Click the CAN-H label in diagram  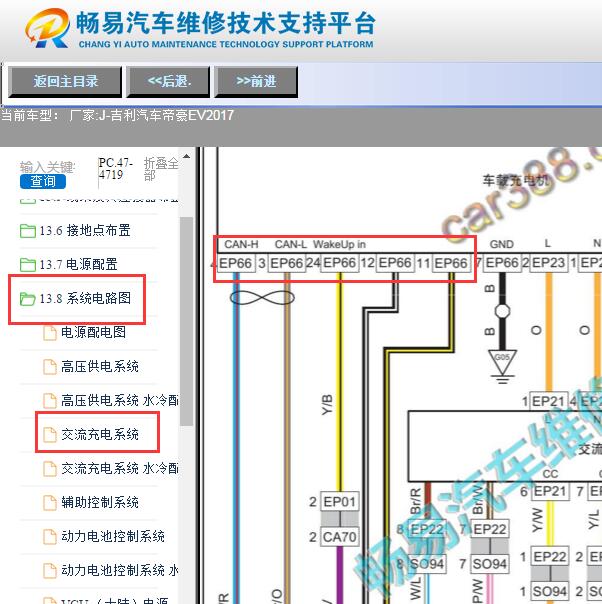pos(241,244)
